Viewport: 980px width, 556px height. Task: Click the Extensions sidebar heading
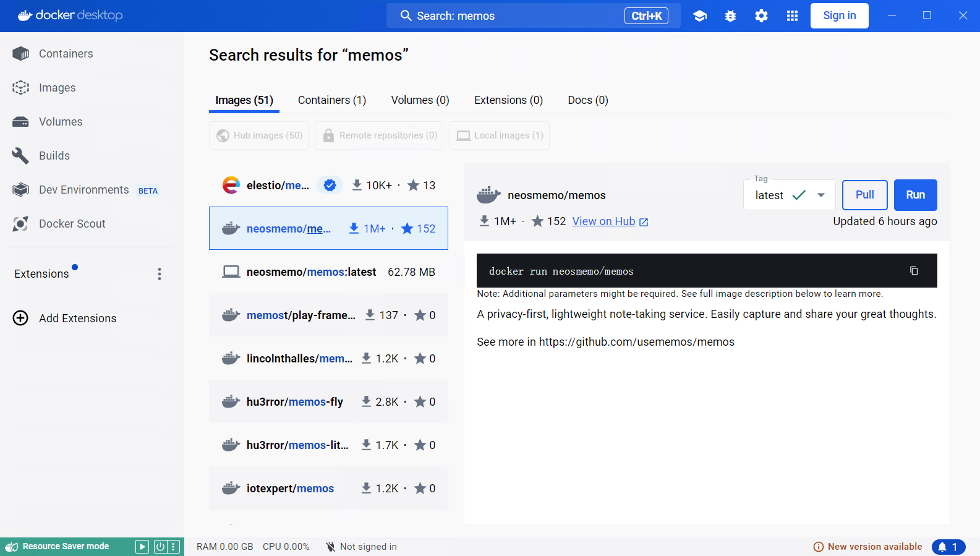(41, 274)
